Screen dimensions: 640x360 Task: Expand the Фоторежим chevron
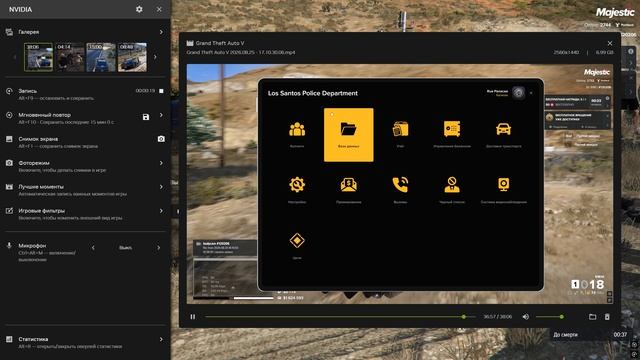click(x=161, y=163)
